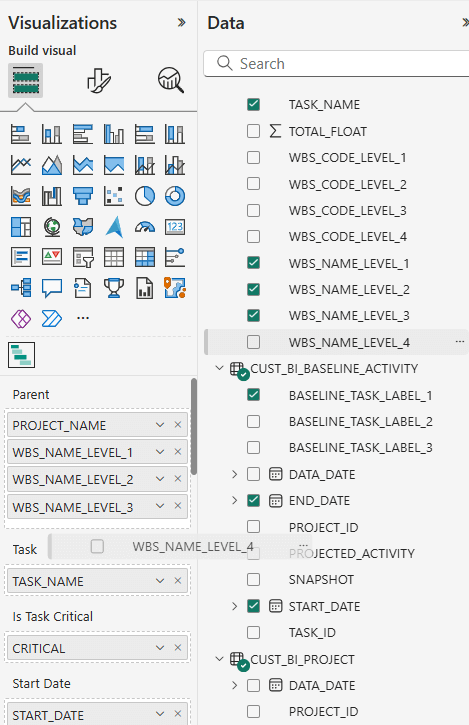Switch to Format visual paintbrush tab
This screenshot has width=469, height=725.
pyautogui.click(x=99, y=80)
